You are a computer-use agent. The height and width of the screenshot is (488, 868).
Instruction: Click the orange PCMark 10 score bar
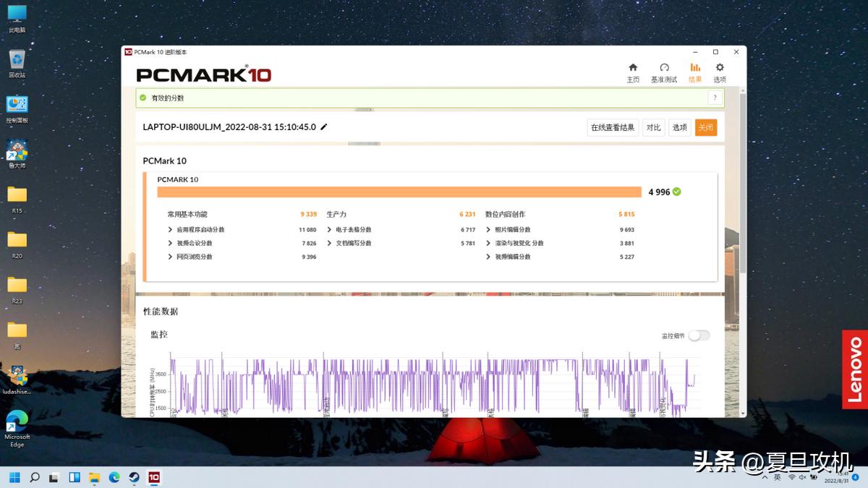(x=399, y=192)
